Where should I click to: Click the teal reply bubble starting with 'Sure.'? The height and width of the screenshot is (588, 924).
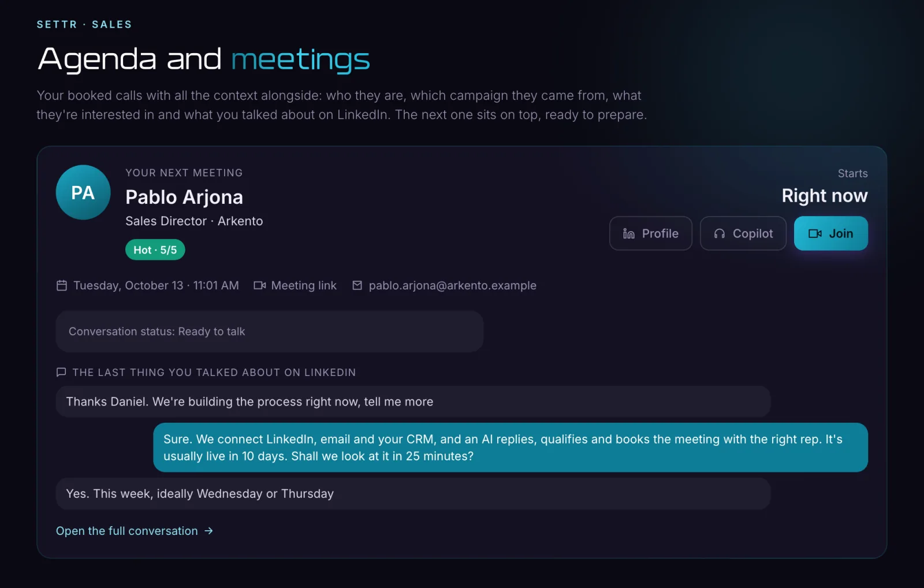(511, 448)
